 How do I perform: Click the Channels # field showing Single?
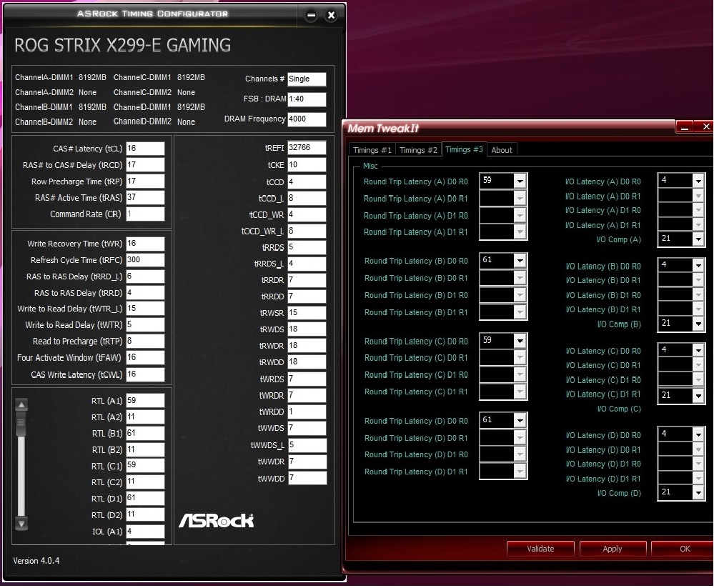[307, 79]
